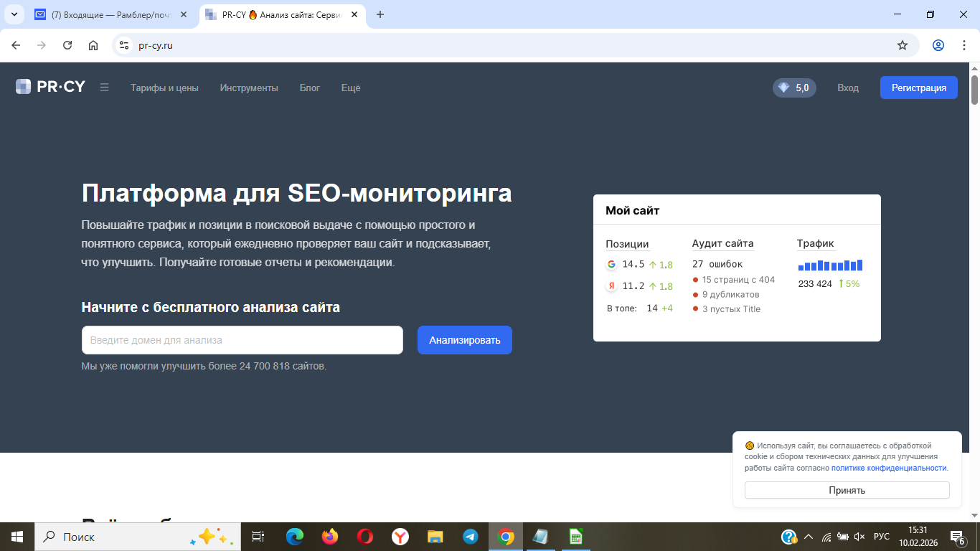The image size is (980, 551).
Task: Open Task View on the taskbar
Action: [258, 537]
